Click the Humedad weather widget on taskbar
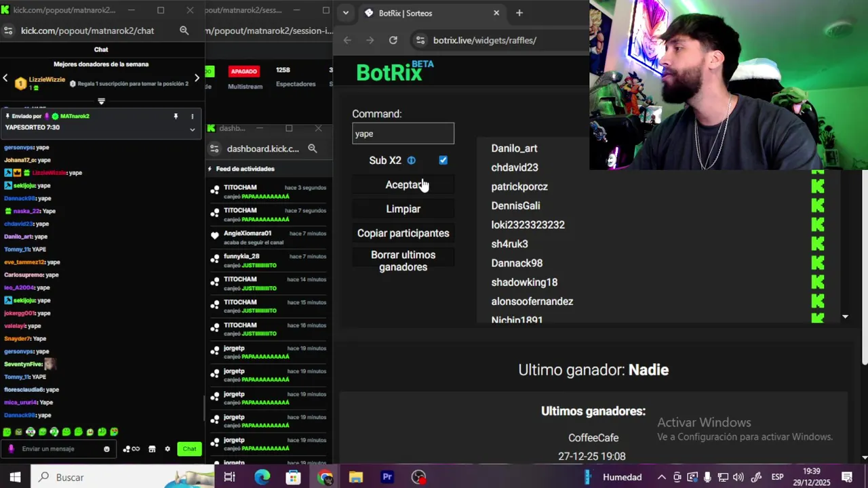Viewport: 868px width, 488px height. [x=614, y=477]
